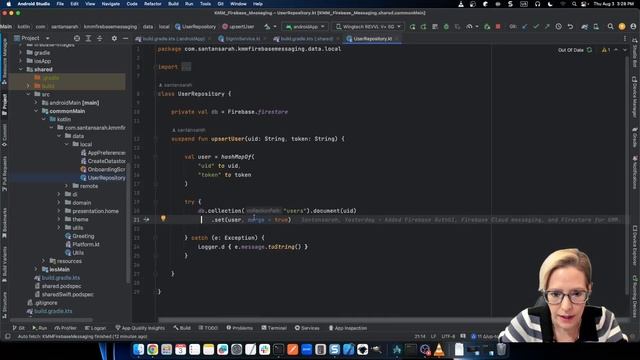Click the yellow intention lightbulb on line 21
The image size is (640, 360).
pyautogui.click(x=163, y=219)
